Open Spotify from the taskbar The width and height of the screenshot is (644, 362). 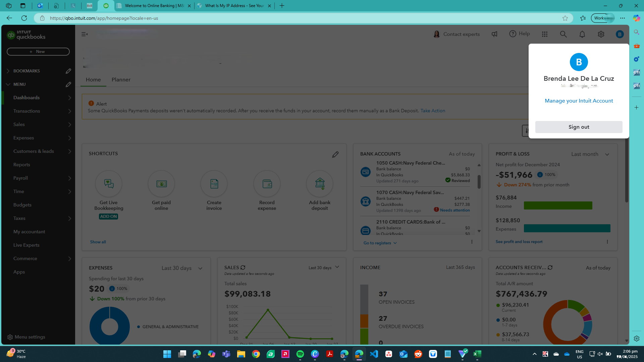pyautogui.click(x=300, y=354)
